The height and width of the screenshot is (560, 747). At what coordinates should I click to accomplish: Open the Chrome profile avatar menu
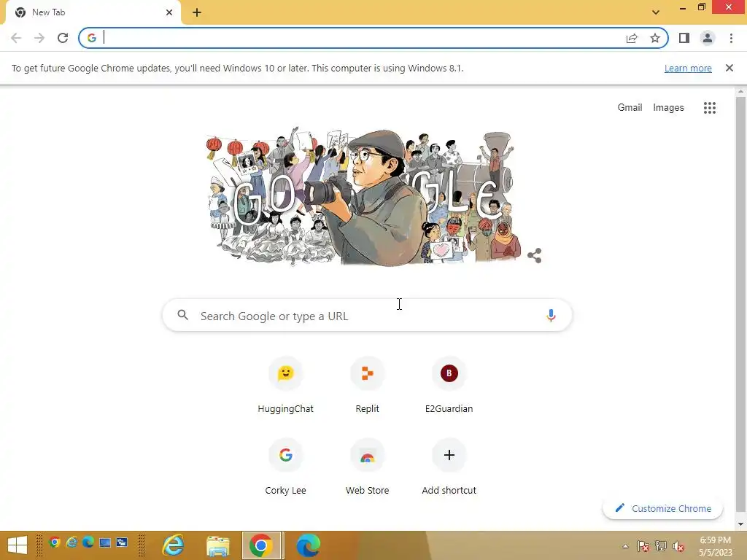coord(708,38)
